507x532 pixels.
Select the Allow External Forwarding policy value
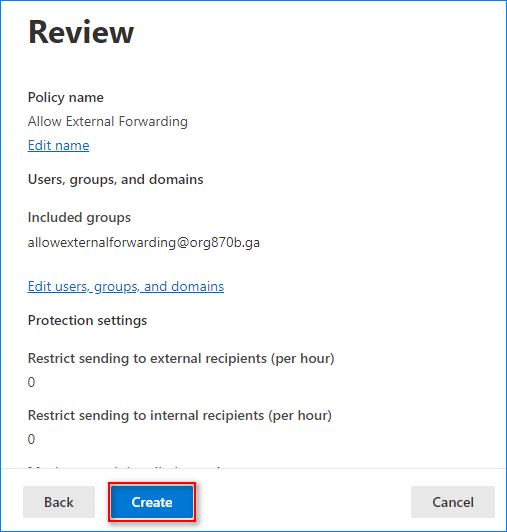pyautogui.click(x=108, y=121)
